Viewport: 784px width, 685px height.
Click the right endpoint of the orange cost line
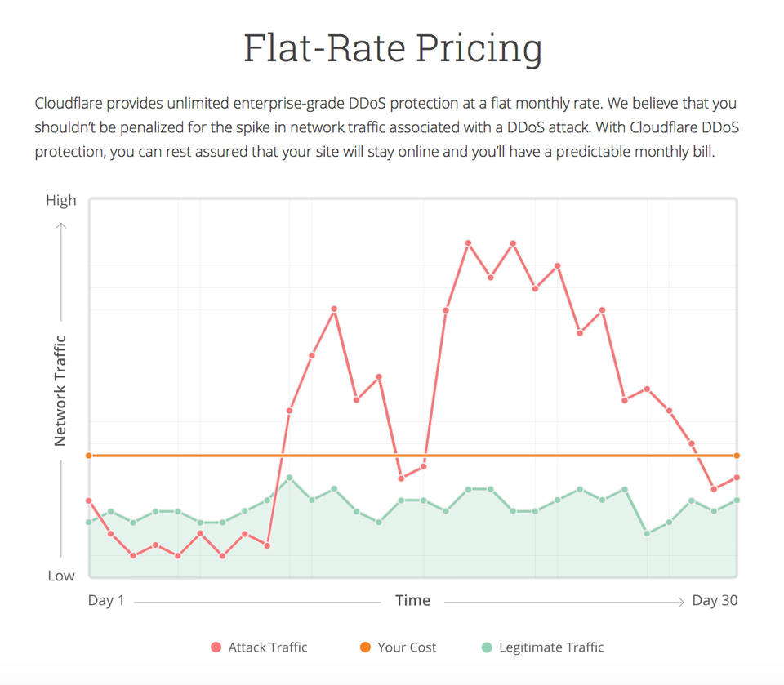(x=737, y=456)
